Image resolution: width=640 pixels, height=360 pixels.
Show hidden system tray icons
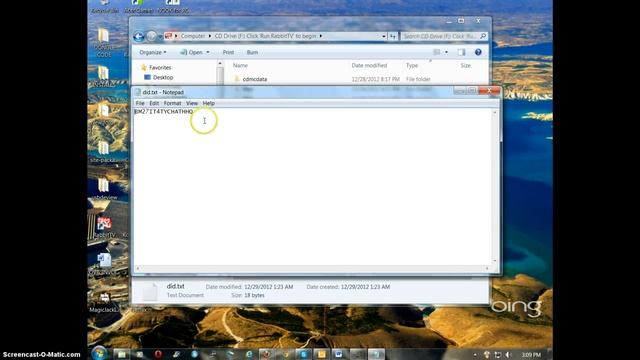coord(475,355)
